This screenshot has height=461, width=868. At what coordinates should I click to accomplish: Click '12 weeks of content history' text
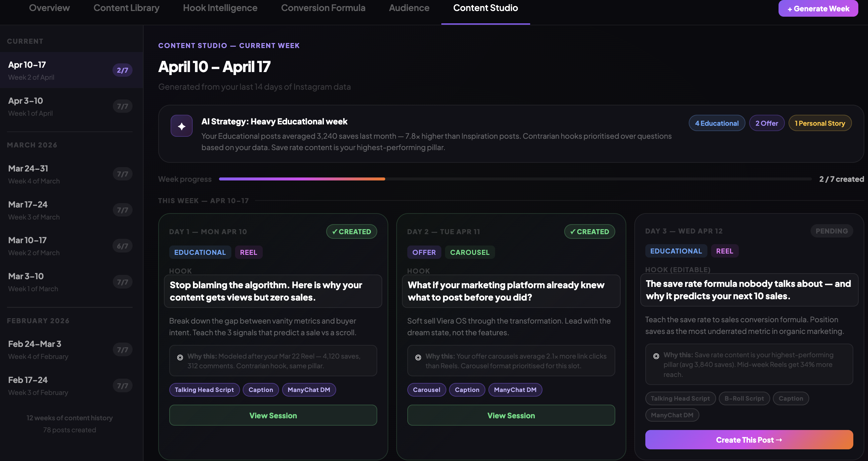pos(69,418)
